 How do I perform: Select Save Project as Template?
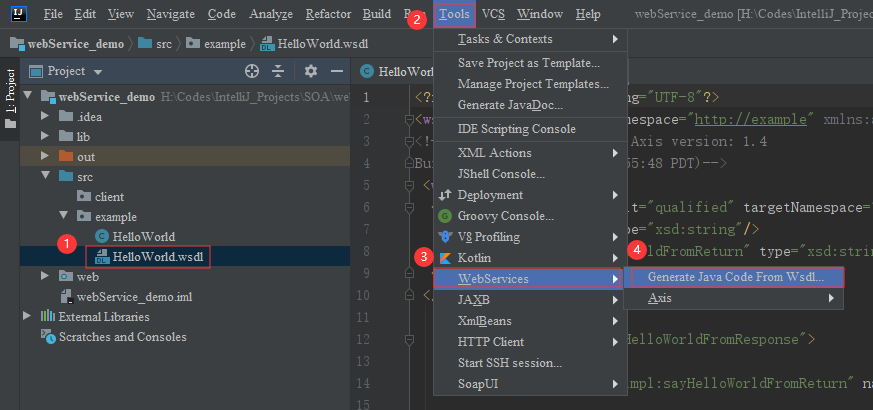click(x=530, y=64)
